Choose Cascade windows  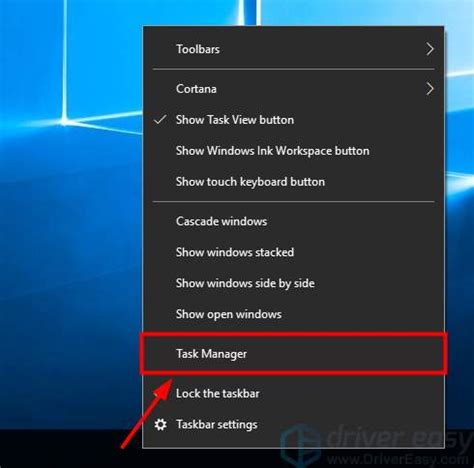click(293, 221)
